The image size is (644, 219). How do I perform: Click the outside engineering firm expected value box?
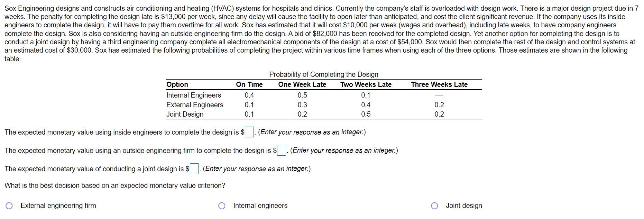coord(282,150)
